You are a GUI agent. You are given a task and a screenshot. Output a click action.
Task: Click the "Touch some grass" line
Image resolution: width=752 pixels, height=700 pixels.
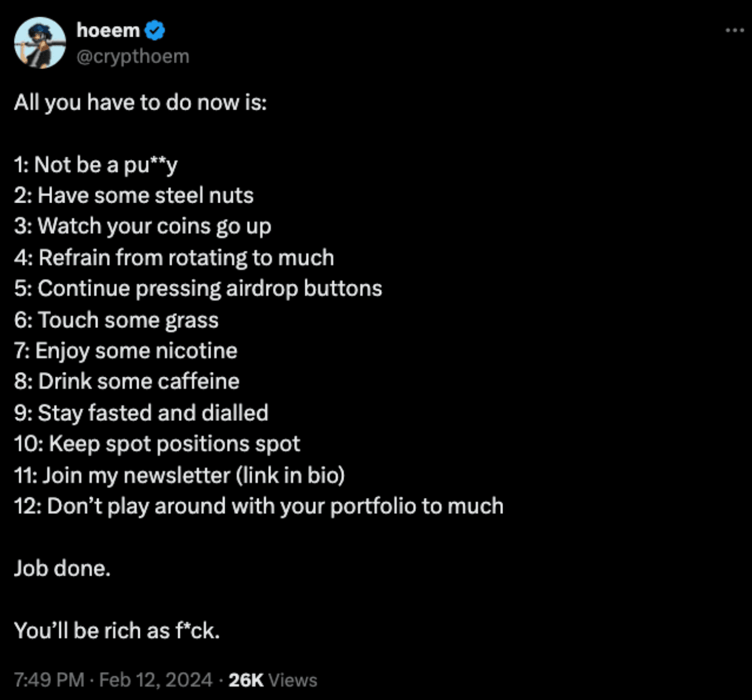point(117,320)
